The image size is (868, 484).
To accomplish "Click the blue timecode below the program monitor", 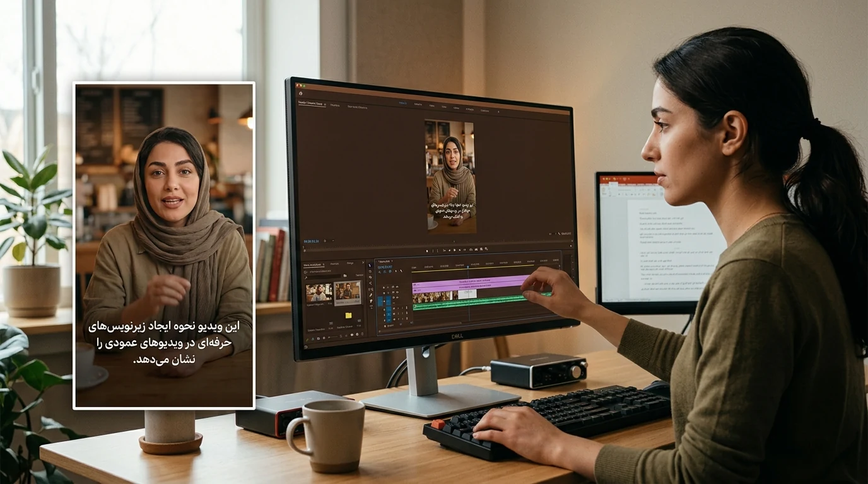I will (x=311, y=241).
